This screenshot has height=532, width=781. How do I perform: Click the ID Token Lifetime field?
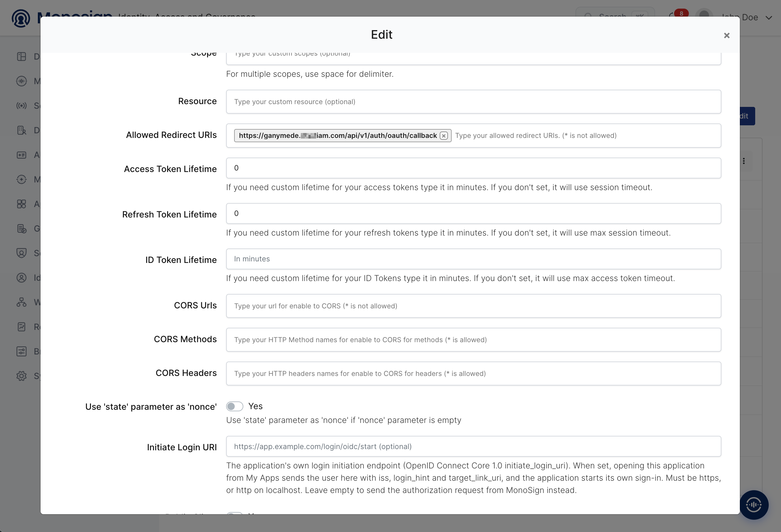pos(473,259)
